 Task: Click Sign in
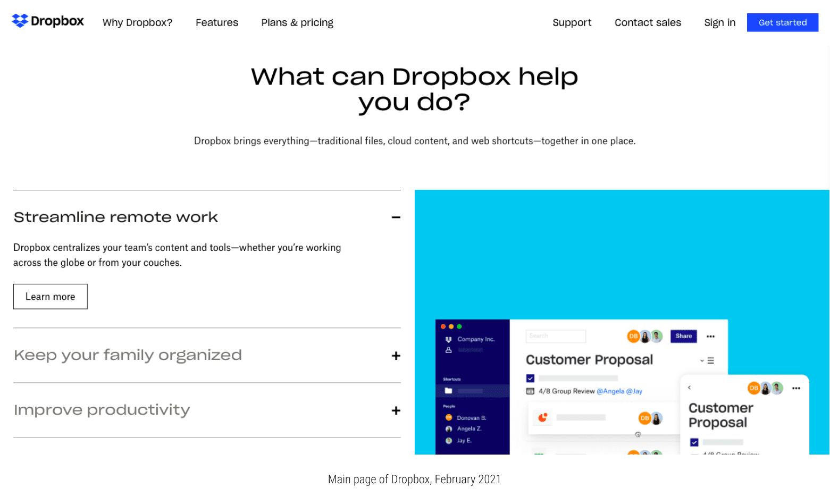coord(720,23)
